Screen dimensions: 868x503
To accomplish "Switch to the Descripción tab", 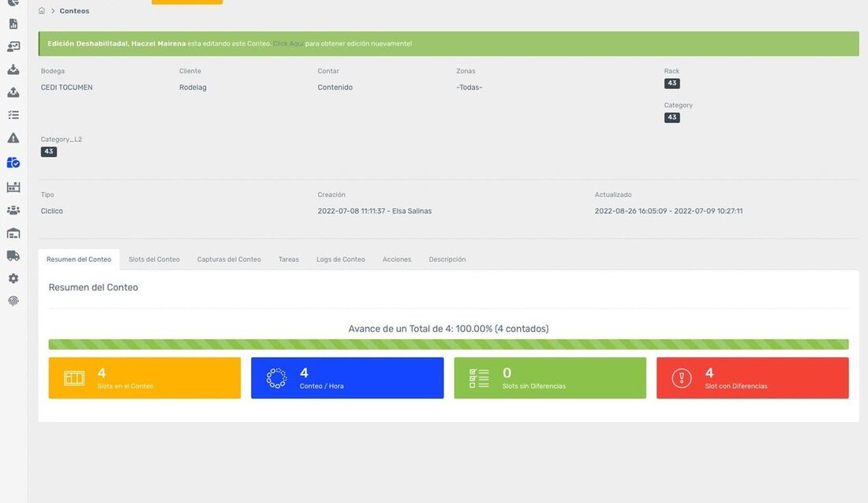I will [x=447, y=259].
